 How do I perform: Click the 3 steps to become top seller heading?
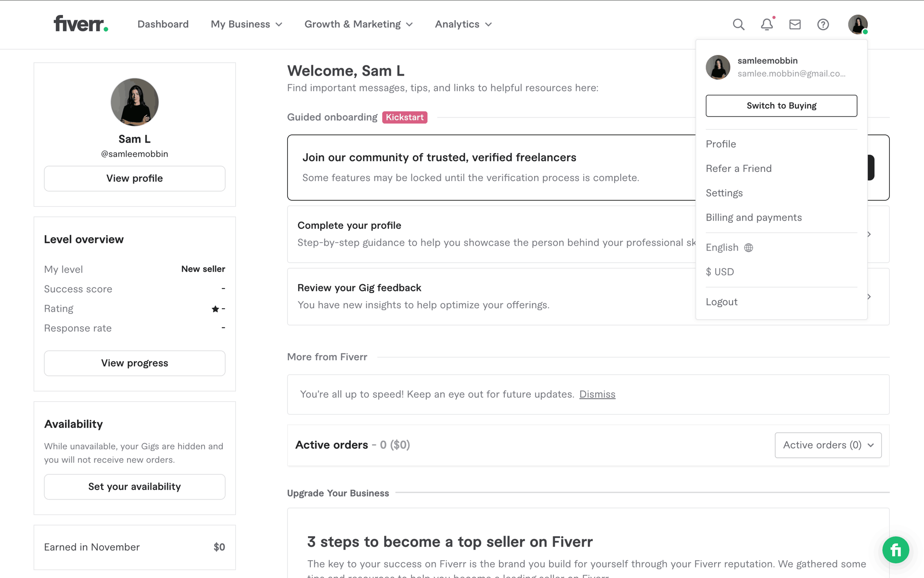450,542
